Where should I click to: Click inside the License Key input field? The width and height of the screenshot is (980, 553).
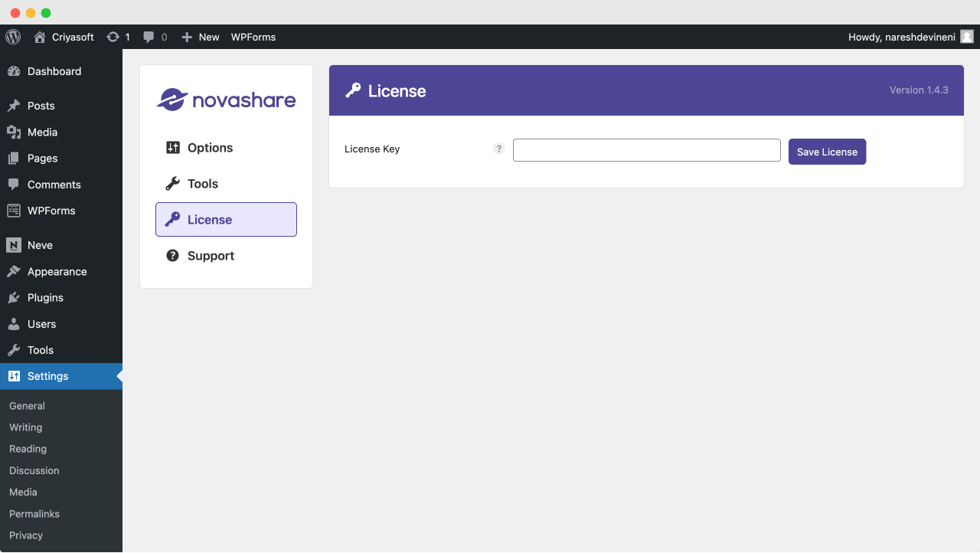647,150
